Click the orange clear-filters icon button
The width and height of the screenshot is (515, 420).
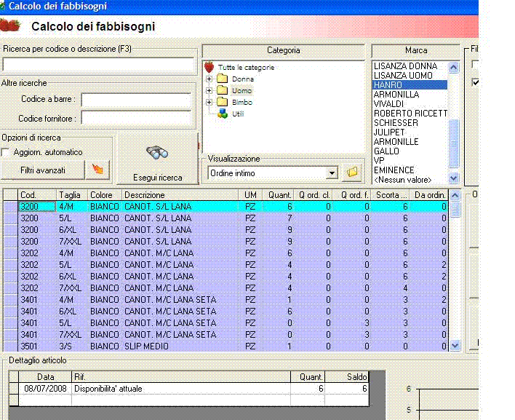point(96,170)
